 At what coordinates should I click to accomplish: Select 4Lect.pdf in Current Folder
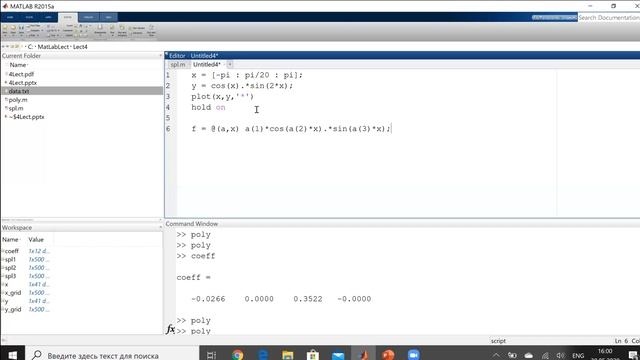21,74
